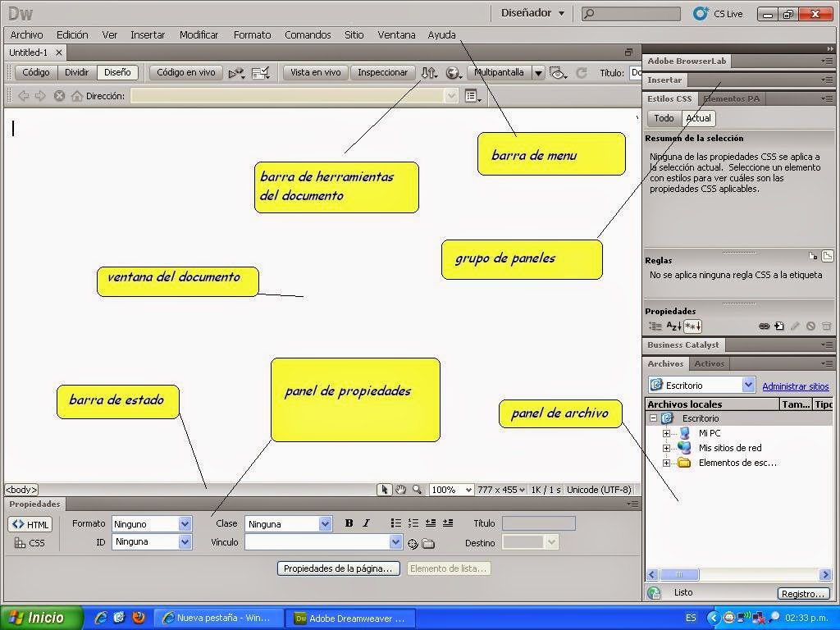Click the stop loading icon in browser bar
The height and width of the screenshot is (630, 840).
click(x=59, y=96)
